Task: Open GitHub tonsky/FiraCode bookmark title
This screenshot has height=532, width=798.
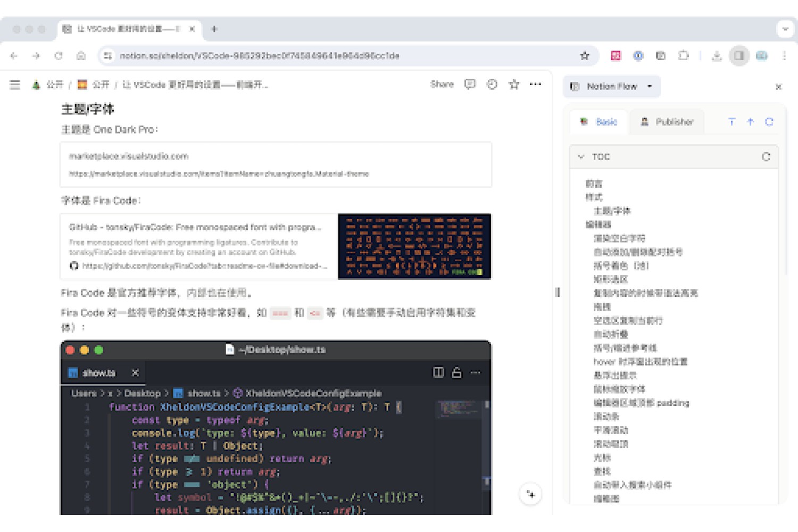Action: [x=195, y=227]
